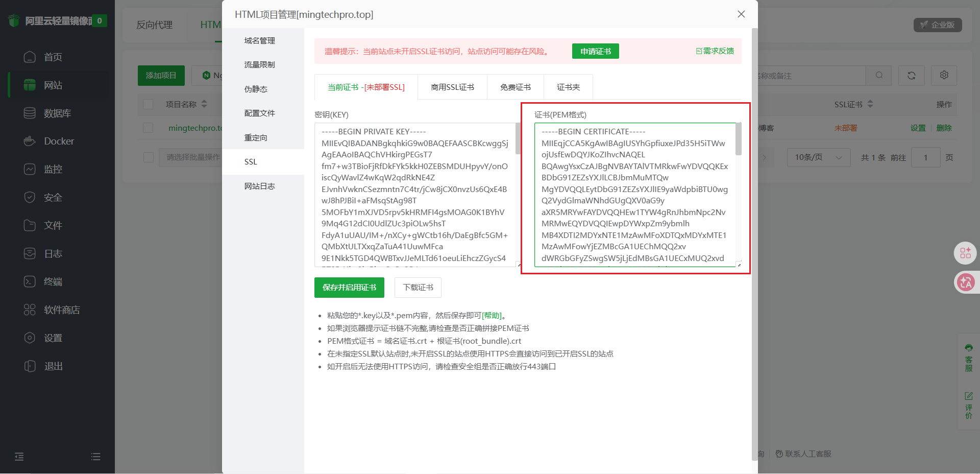980x474 pixels.
Task: Open Docker icon in sidebar
Action: pyautogui.click(x=30, y=141)
